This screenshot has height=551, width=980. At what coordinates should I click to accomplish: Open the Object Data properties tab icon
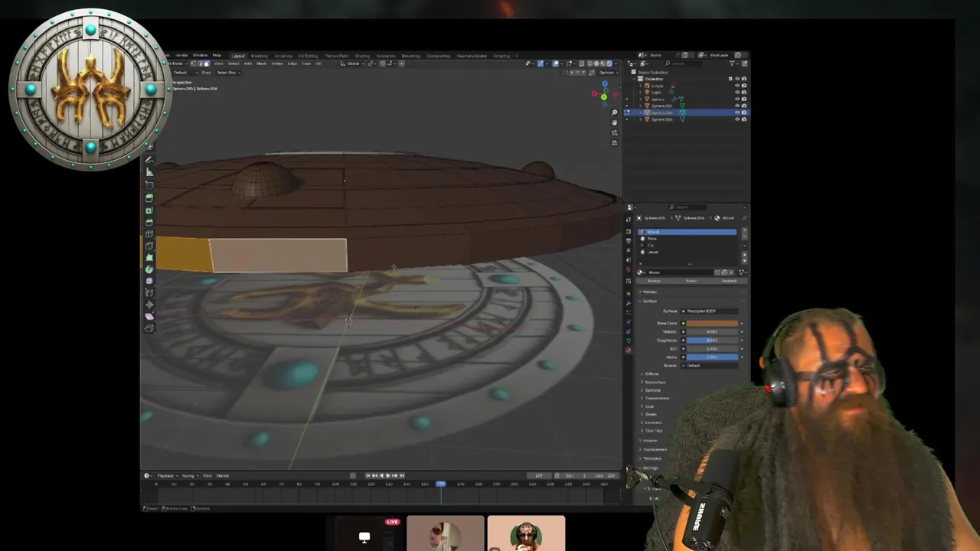[629, 341]
